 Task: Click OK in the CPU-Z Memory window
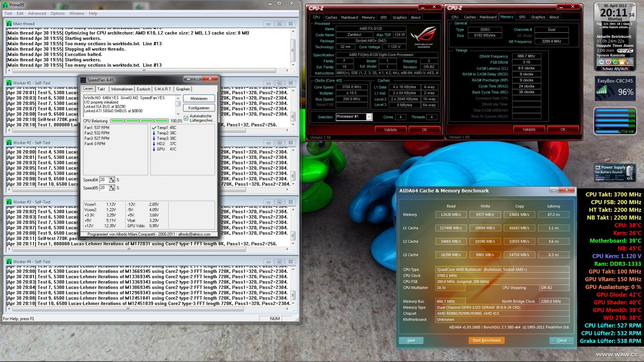pos(563,130)
